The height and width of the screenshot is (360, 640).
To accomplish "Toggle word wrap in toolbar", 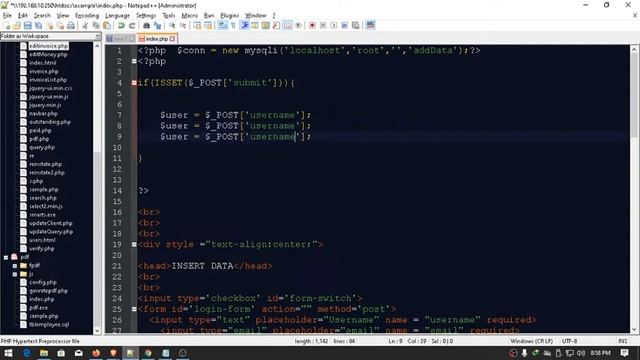I will [x=222, y=25].
